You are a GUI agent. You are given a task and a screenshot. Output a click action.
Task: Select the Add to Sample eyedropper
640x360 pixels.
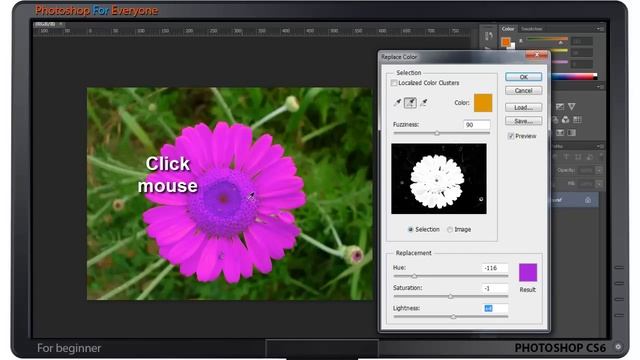(x=410, y=103)
